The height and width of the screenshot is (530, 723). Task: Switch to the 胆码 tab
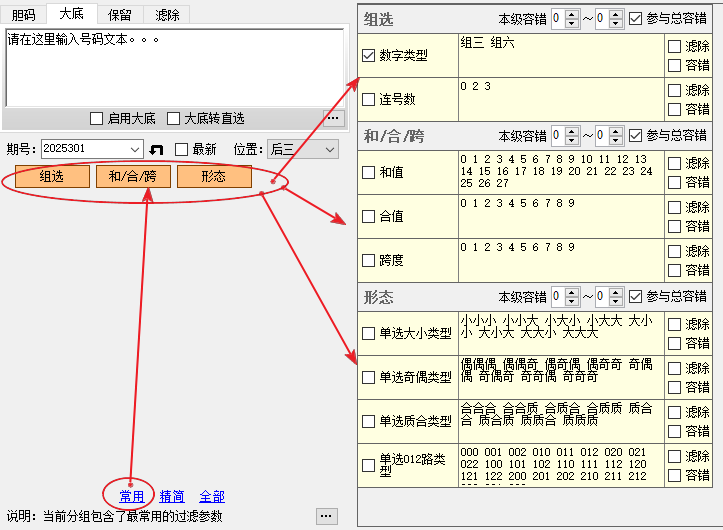pos(24,14)
